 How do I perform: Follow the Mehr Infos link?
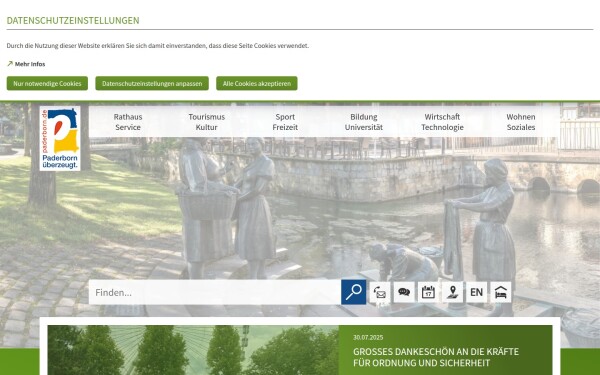[30, 64]
